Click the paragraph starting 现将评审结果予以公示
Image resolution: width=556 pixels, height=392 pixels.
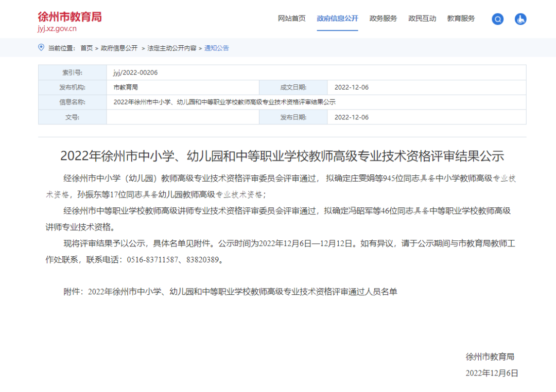[280, 252]
